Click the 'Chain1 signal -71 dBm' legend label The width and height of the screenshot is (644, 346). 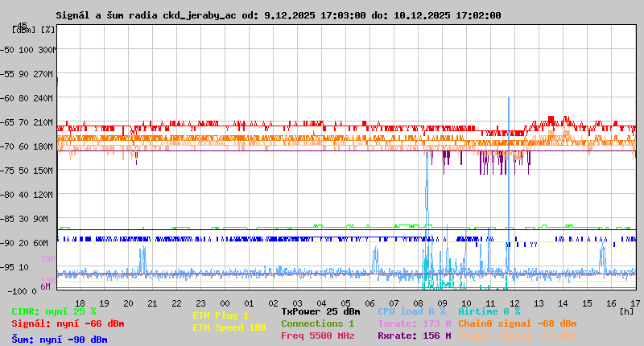518,336
